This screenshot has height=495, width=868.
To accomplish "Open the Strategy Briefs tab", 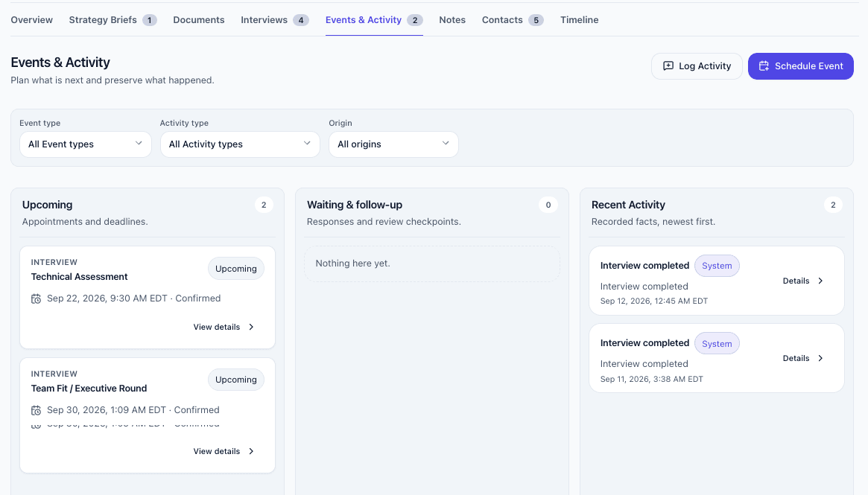I will click(x=113, y=20).
